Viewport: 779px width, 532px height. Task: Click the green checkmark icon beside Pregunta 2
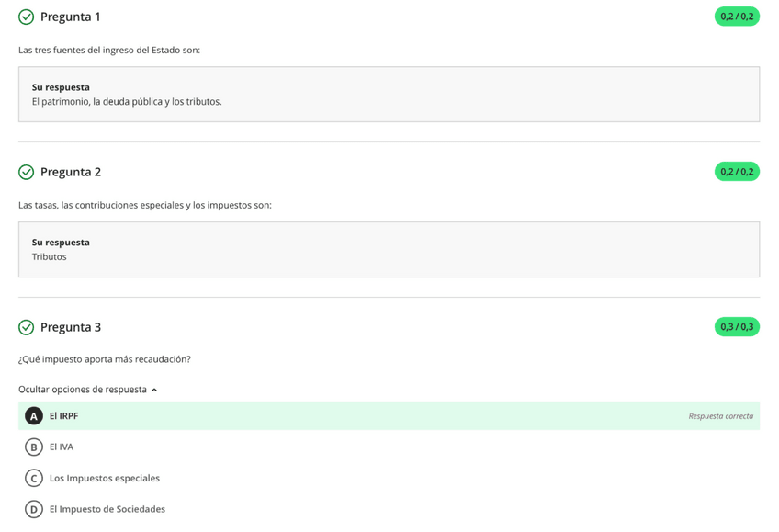(x=26, y=172)
